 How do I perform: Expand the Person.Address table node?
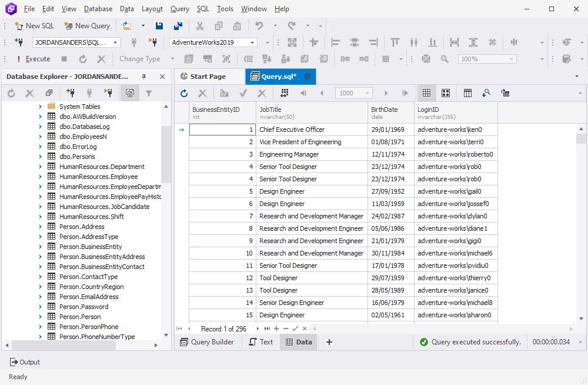click(40, 227)
